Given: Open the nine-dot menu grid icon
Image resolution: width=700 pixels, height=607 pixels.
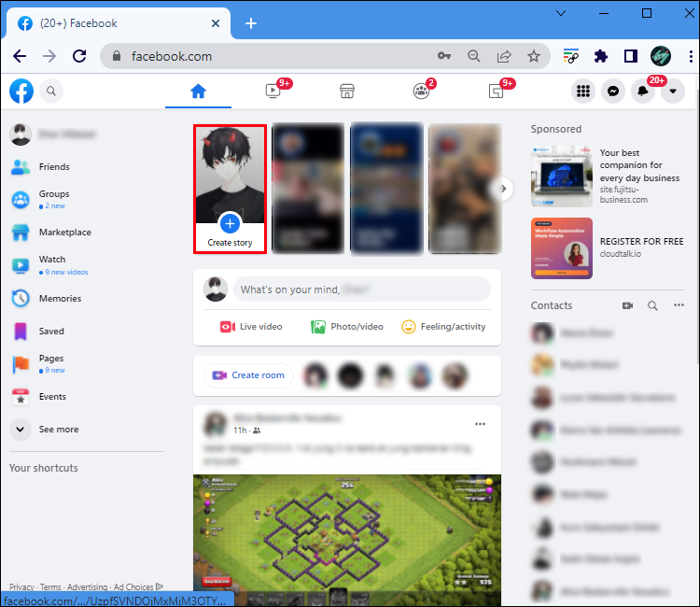Looking at the screenshot, I should click(x=583, y=92).
